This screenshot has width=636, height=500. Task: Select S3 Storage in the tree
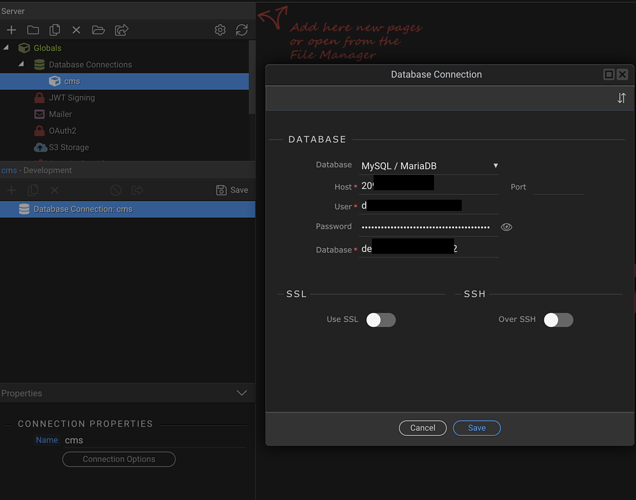(69, 148)
